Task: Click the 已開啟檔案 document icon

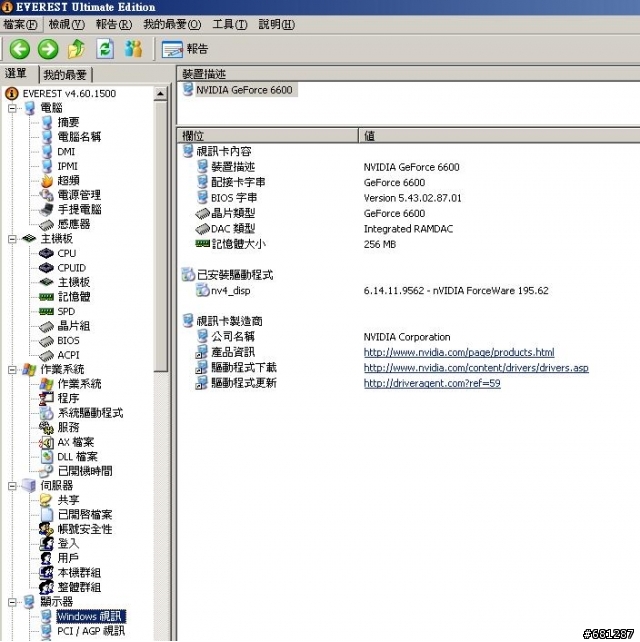Action: pos(47,515)
